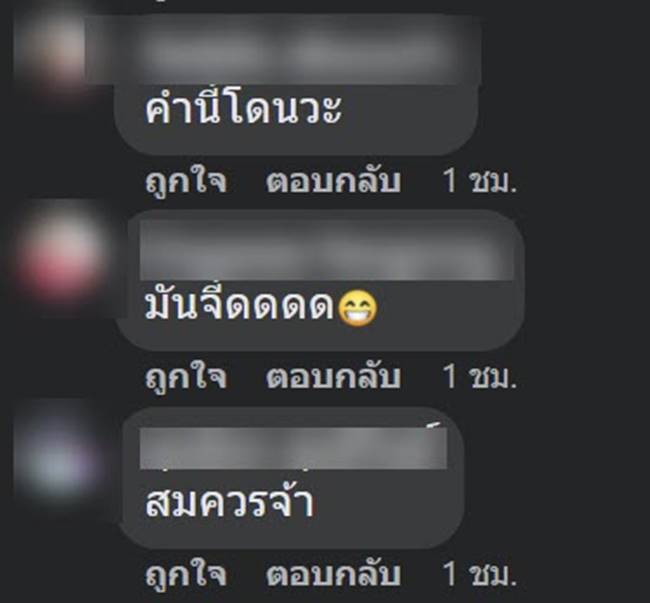Click the comment text 'มันจี๊ดดดด'
Screen dimensions: 650x603
[x=240, y=305]
